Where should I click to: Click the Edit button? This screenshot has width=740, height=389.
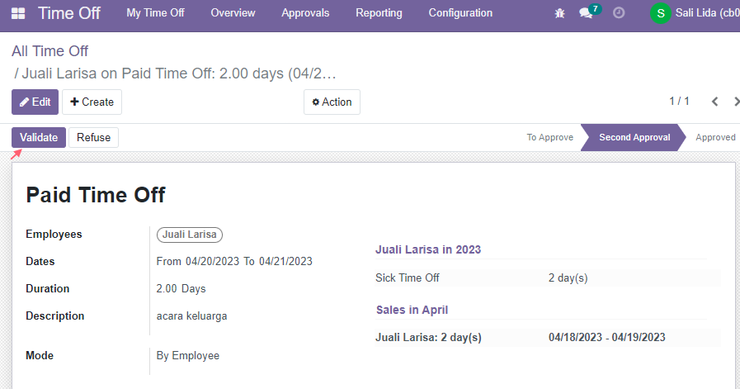tap(35, 102)
